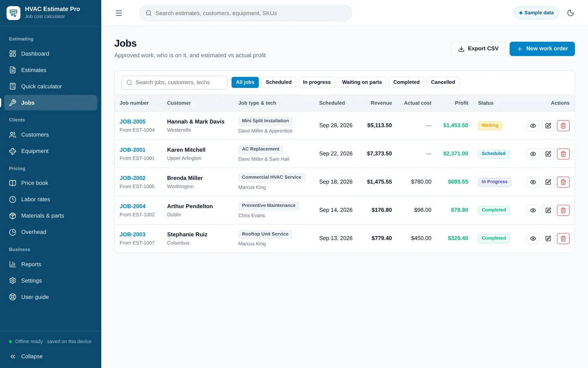The height and width of the screenshot is (368, 588).
Task: Open Materials & parts page
Action: coord(50,216)
